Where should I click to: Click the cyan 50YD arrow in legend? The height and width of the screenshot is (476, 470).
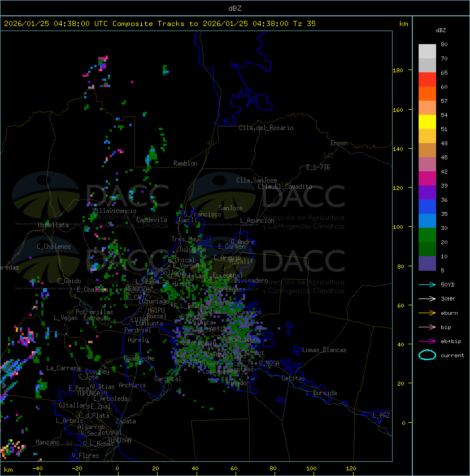[427, 284]
